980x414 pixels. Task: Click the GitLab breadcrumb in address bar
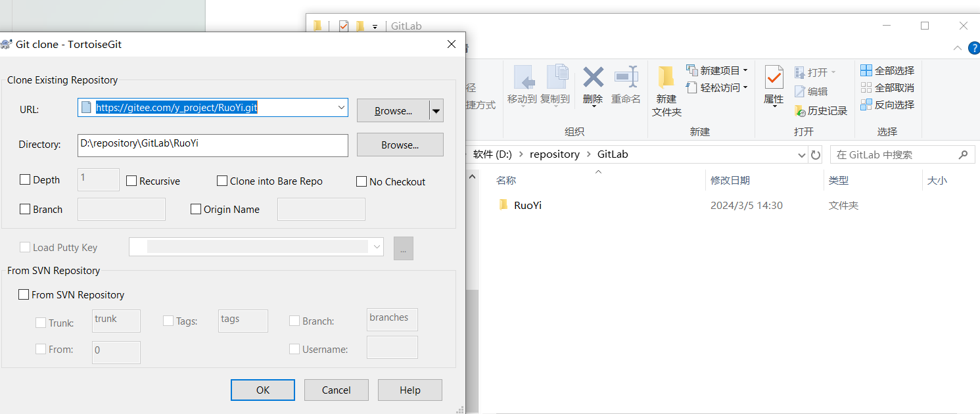pyautogui.click(x=613, y=154)
